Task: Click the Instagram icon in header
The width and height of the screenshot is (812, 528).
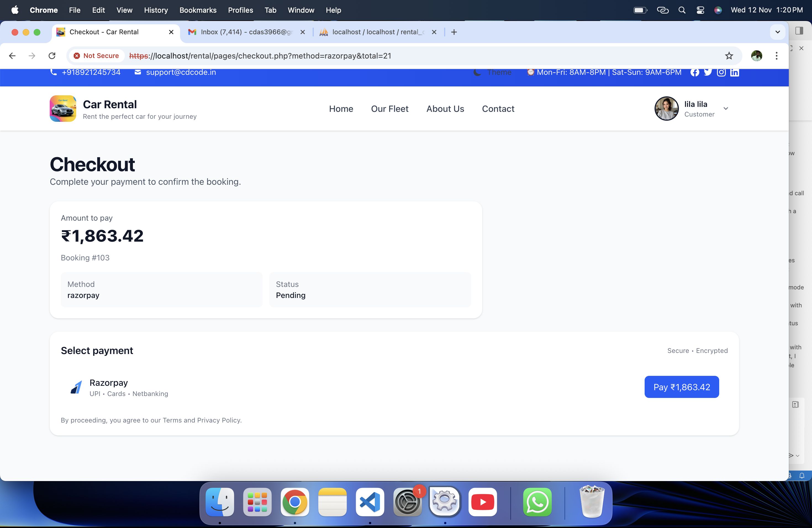Action: [721, 72]
